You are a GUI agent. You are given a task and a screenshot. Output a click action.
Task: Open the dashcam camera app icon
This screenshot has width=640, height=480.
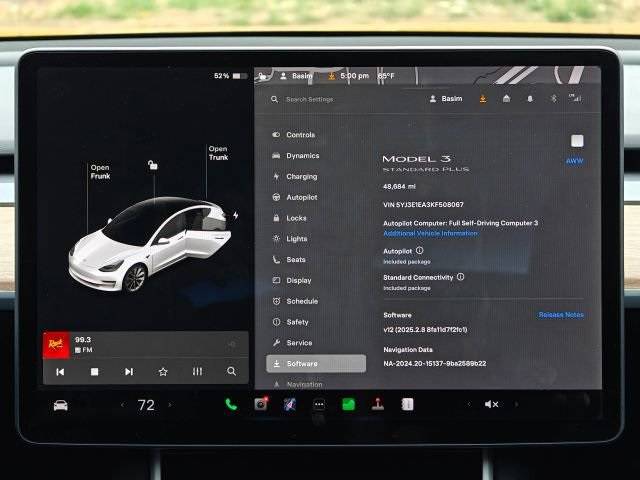click(261, 404)
